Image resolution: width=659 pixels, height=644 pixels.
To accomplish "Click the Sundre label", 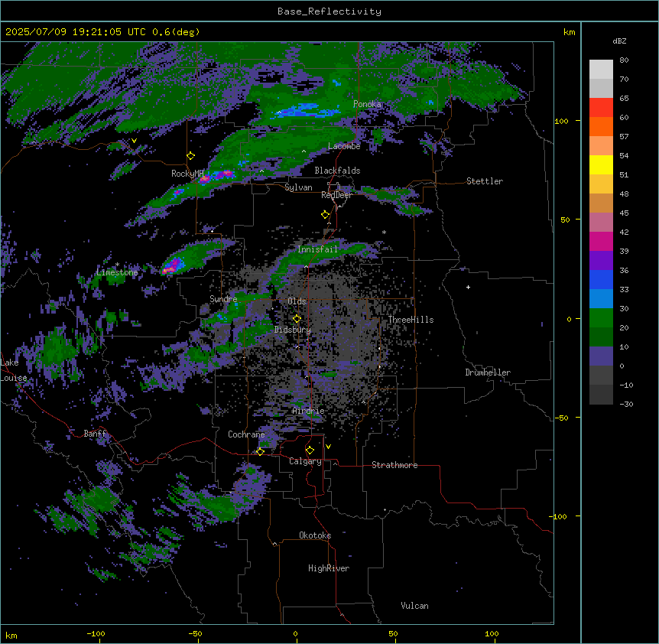I will pyautogui.click(x=223, y=299).
